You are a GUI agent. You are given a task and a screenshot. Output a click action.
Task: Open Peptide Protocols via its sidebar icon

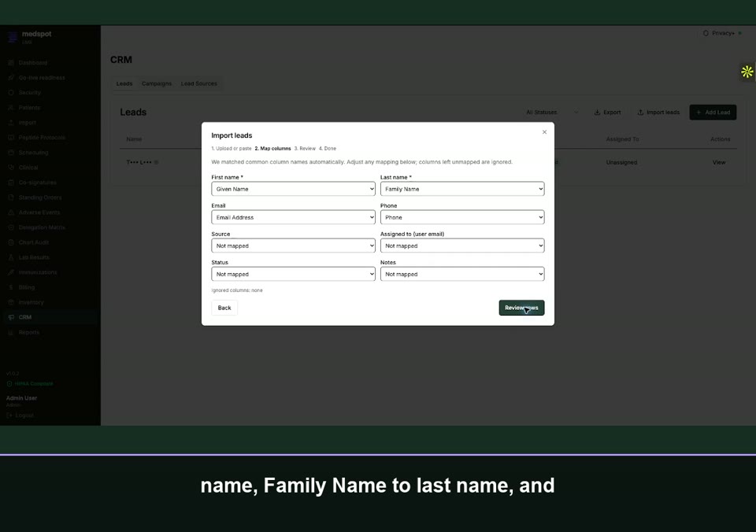pyautogui.click(x=11, y=138)
